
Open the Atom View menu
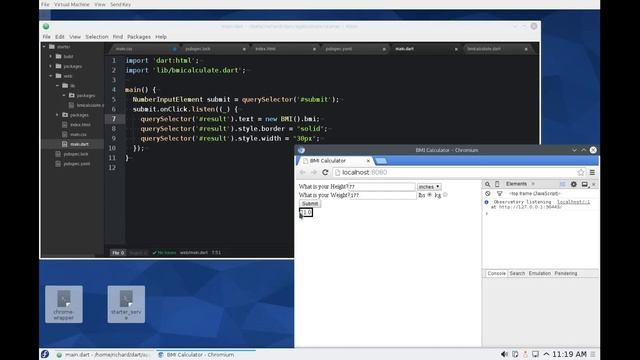click(75, 37)
